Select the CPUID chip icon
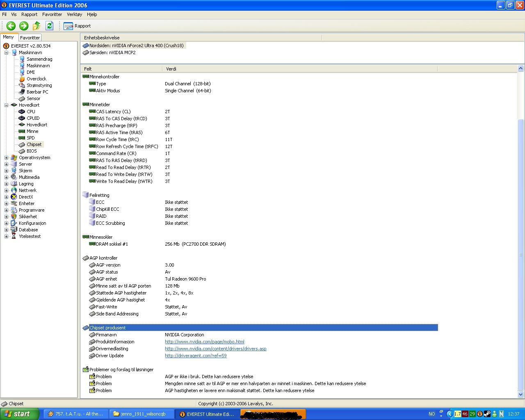The height and width of the screenshot is (420, 525). [x=22, y=118]
